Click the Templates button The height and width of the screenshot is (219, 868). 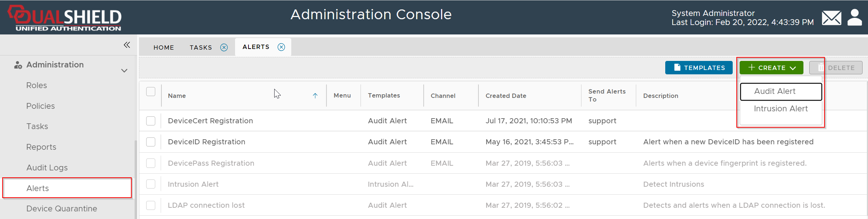(x=699, y=68)
